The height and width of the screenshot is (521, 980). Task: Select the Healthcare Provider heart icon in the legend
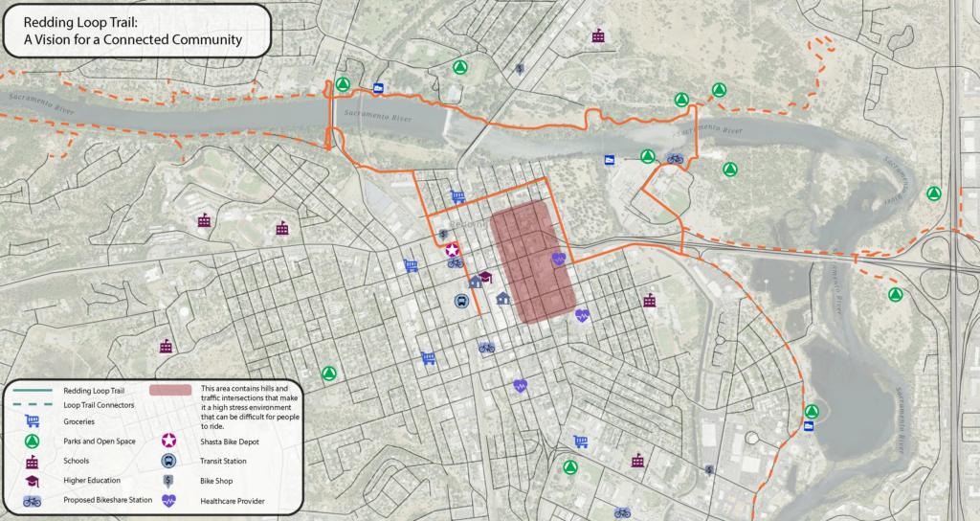click(168, 501)
